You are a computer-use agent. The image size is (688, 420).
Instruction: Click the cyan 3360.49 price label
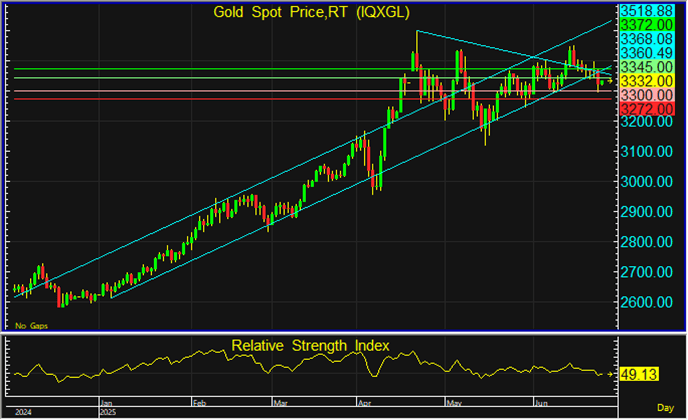click(645, 52)
